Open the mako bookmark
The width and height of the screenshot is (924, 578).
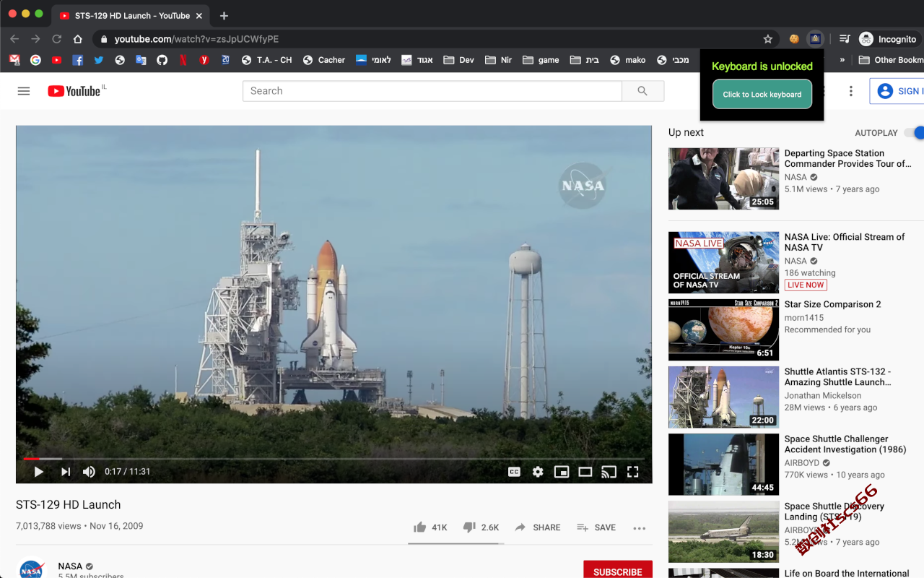(x=627, y=60)
